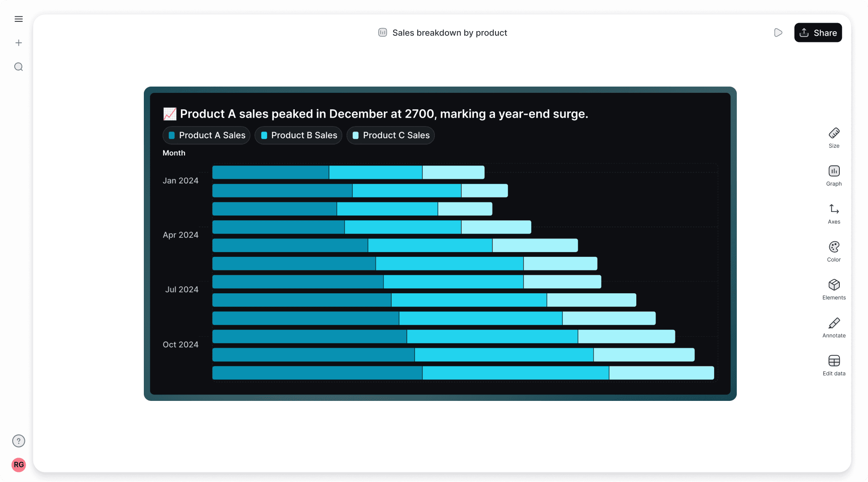Open the Graph settings panel
This screenshot has width=868, height=482.
(834, 175)
